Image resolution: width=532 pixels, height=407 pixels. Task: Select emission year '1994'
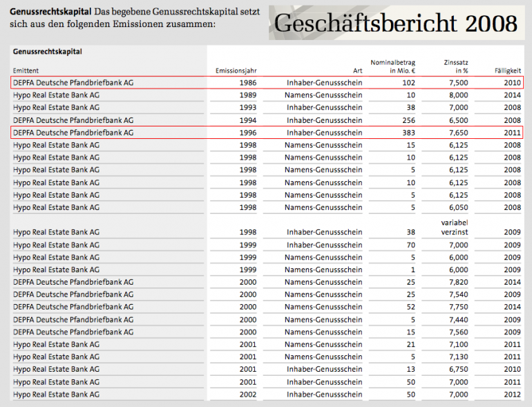tap(248, 120)
